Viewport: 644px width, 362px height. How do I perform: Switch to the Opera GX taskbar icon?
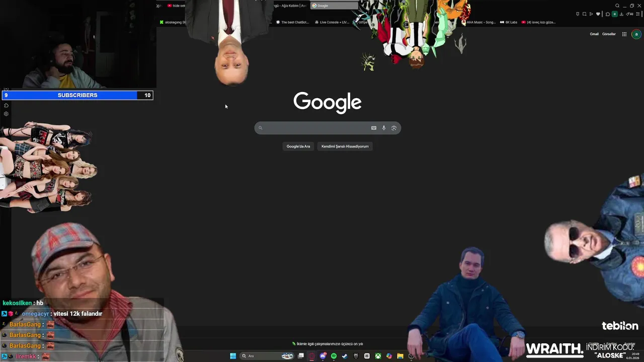(311, 356)
